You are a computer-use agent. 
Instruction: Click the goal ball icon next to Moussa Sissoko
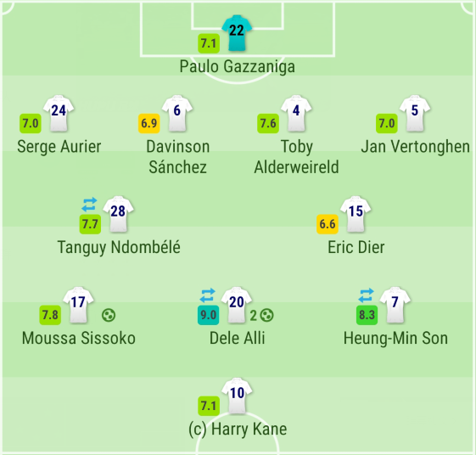(109, 315)
